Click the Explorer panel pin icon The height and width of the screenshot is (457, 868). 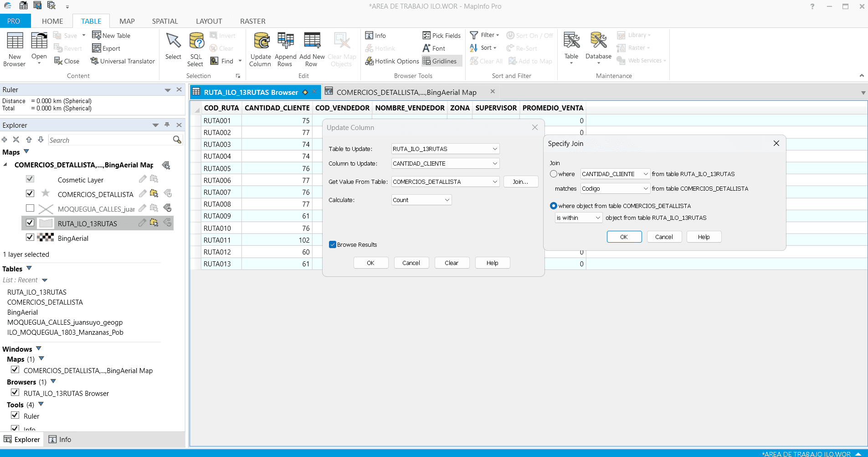(167, 125)
